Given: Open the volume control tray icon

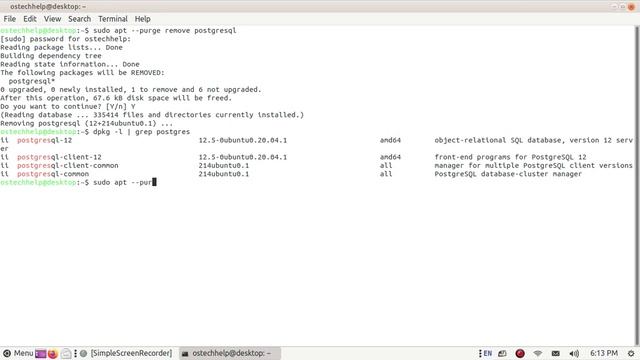Looking at the screenshot, I should pos(574,353).
